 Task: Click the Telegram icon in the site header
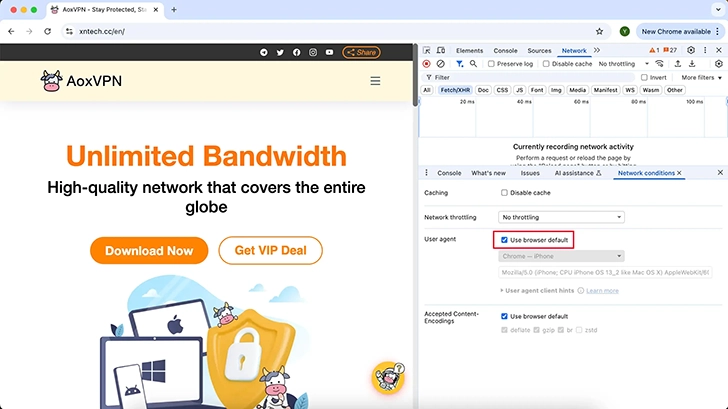[264, 52]
